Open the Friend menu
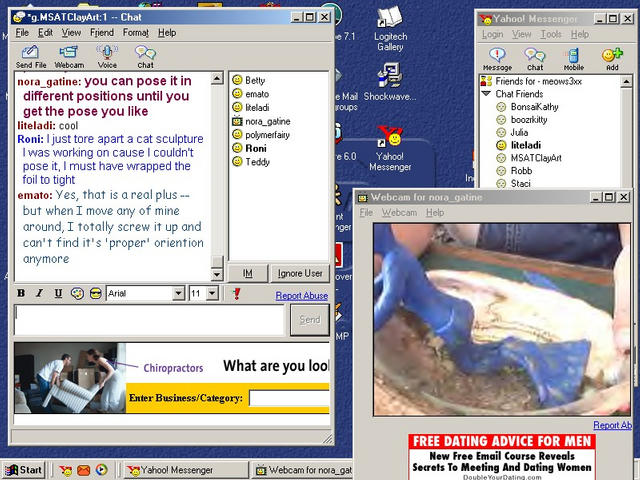The width and height of the screenshot is (640, 480). point(102,33)
